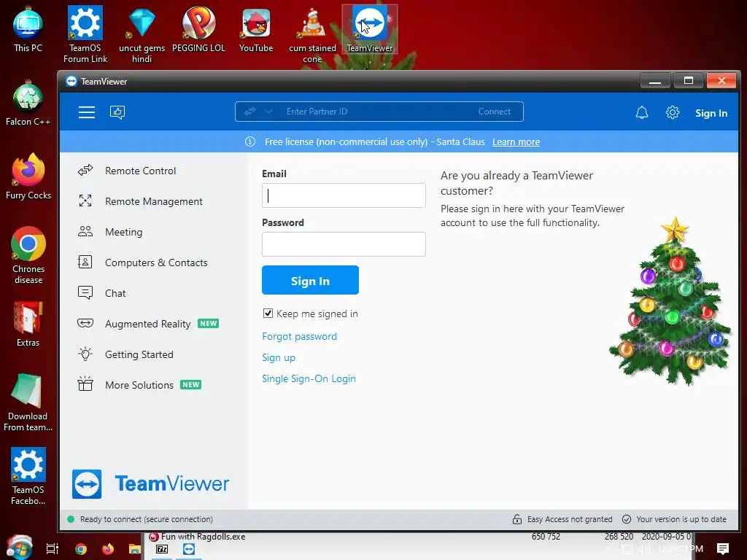Viewport: 747px width, 560px height.
Task: Click the Single Sign-On Login link
Action: (x=309, y=378)
